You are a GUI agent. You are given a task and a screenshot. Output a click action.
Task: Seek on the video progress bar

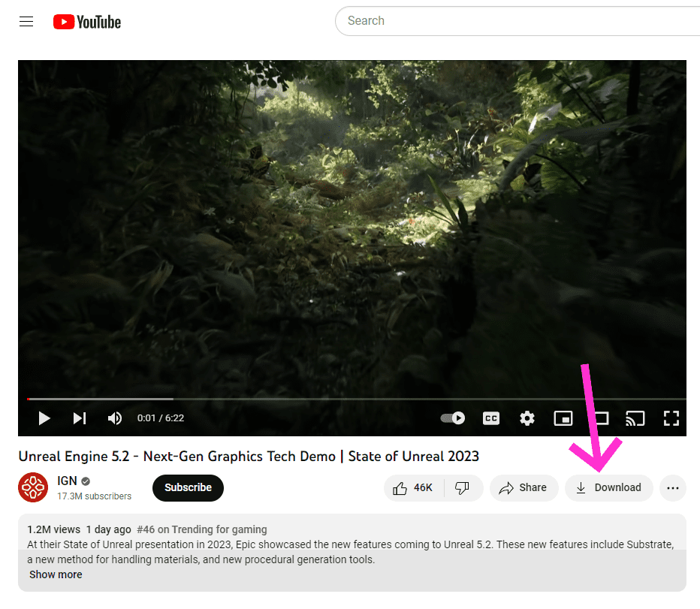[356, 399]
